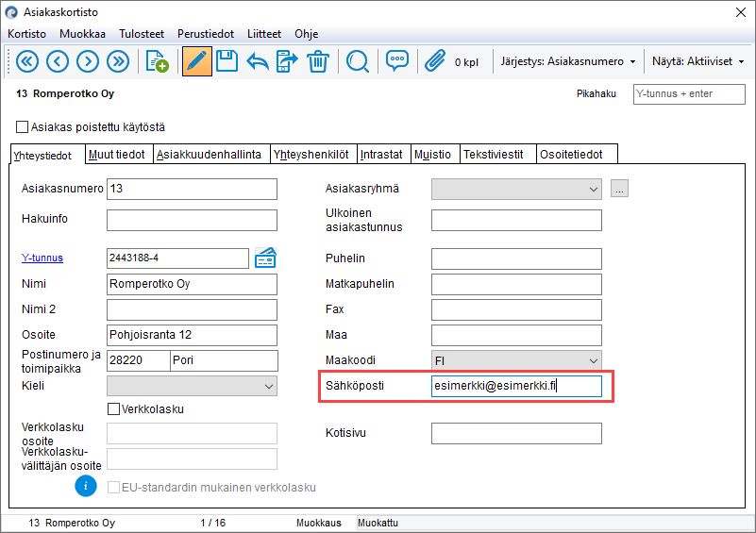
Task: Open the Järjestys: Asiakasnumero dropdown
Action: tap(568, 61)
